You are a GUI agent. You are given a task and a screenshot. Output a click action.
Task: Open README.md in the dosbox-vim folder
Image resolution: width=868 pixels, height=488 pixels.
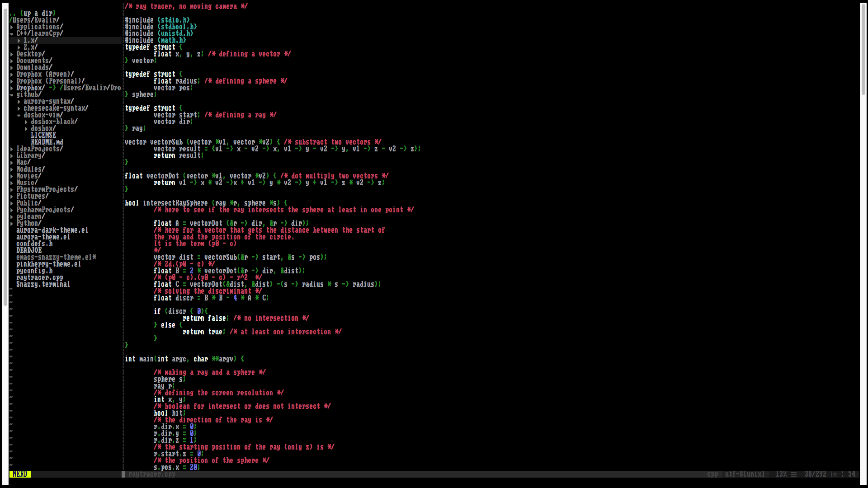pyautogui.click(x=47, y=142)
